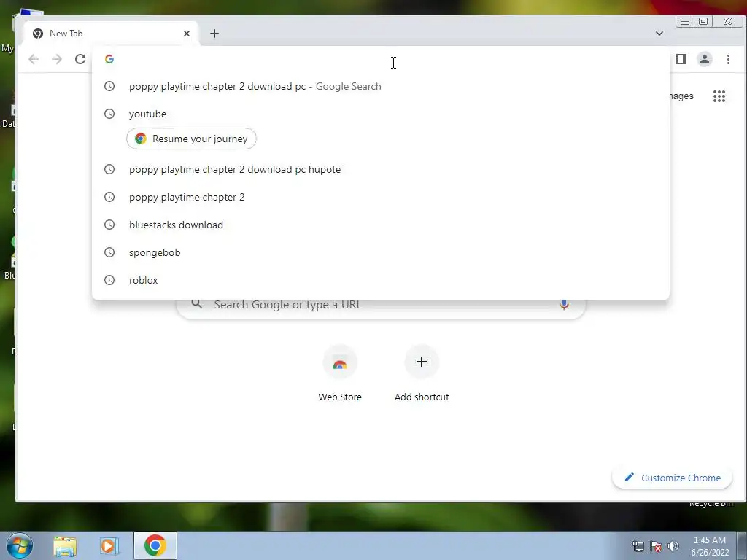Image resolution: width=747 pixels, height=560 pixels.
Task: Open the volume speaker tray icon
Action: pyautogui.click(x=673, y=546)
